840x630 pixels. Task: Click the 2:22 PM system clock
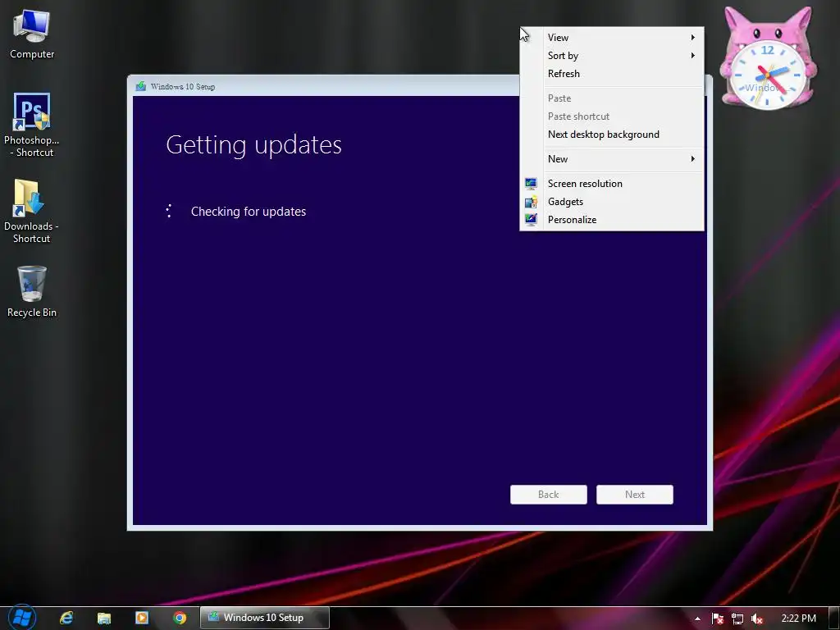pos(798,619)
